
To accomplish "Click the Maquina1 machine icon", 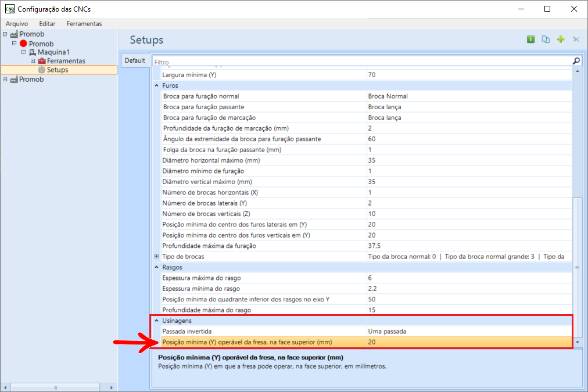I will coord(33,52).
